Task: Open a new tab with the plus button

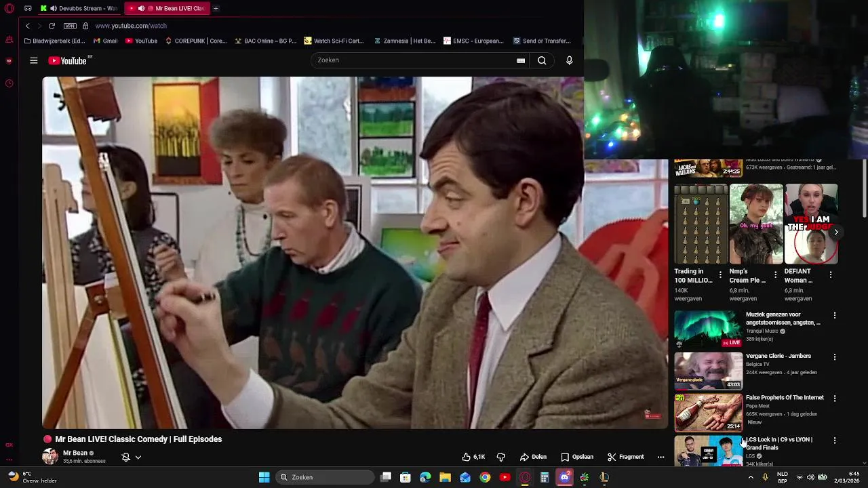Action: tap(216, 8)
